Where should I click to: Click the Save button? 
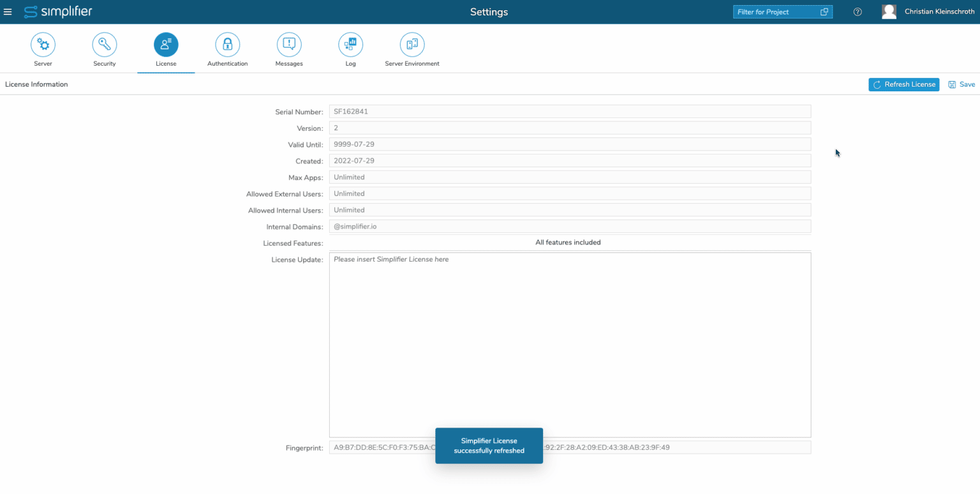pyautogui.click(x=961, y=84)
